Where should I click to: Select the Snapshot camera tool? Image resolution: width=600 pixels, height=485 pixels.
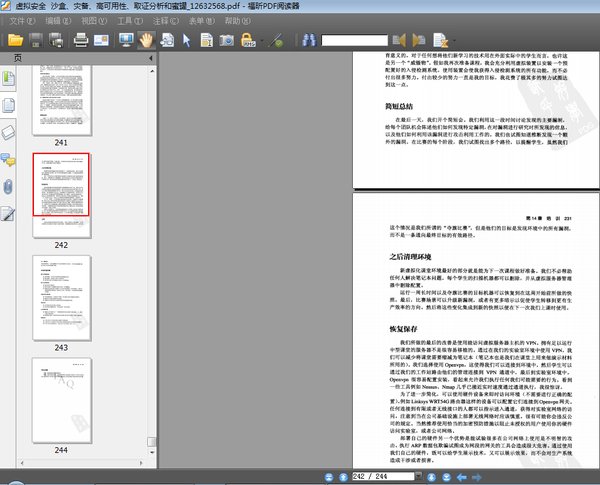(227, 40)
